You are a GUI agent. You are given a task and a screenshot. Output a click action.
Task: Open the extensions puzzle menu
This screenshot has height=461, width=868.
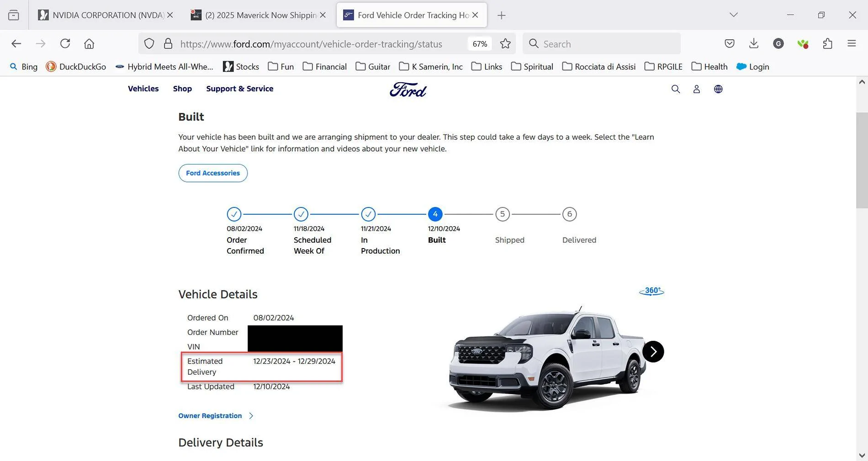(827, 44)
